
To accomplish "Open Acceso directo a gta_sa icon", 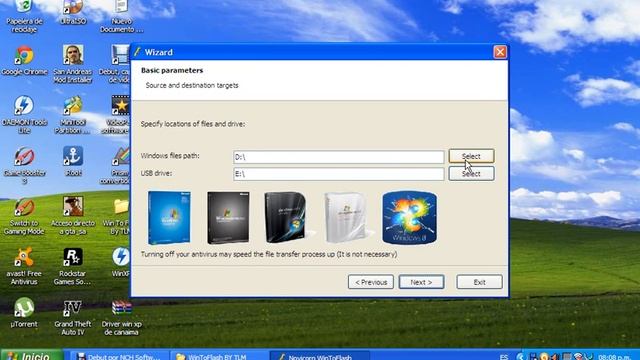I will pos(73,216).
